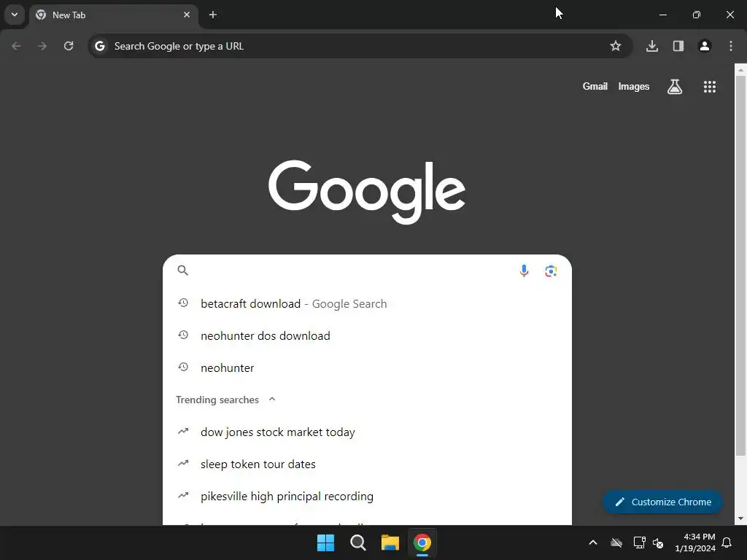Select neohunter dos download suggestion
747x560 pixels.
[367, 335]
